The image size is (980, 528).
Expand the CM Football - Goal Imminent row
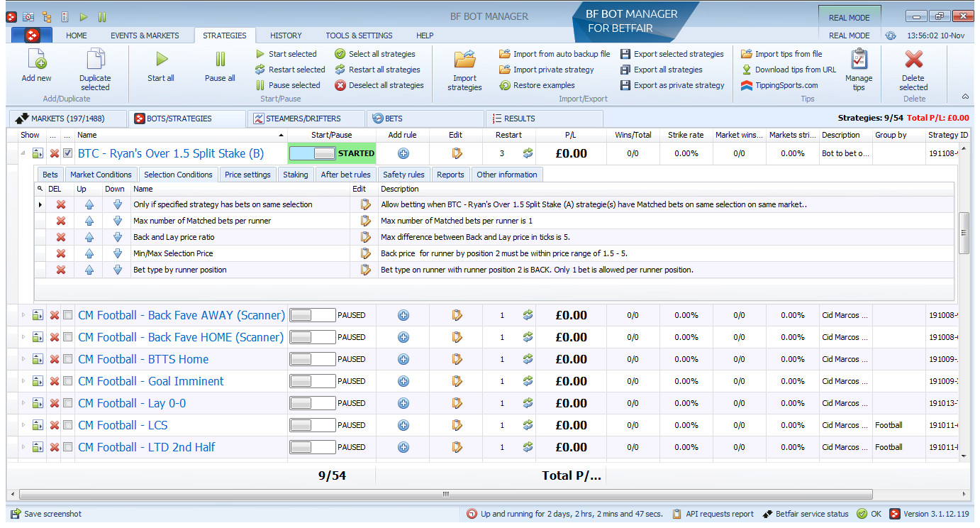(22, 381)
